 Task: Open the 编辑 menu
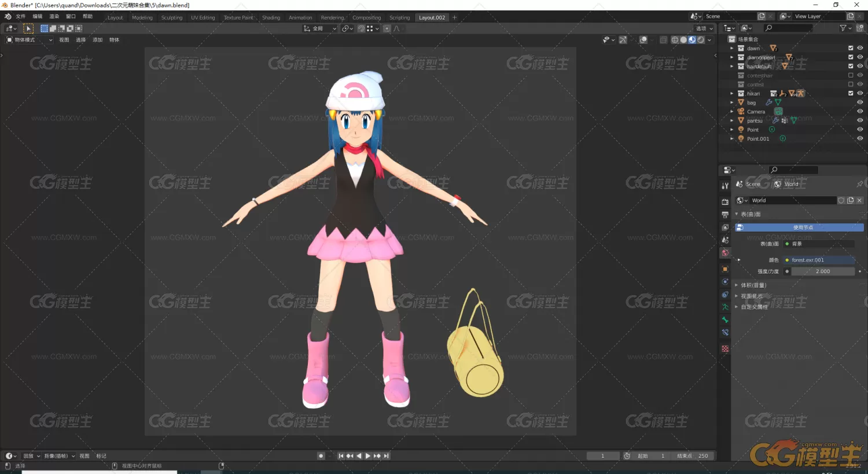(37, 17)
